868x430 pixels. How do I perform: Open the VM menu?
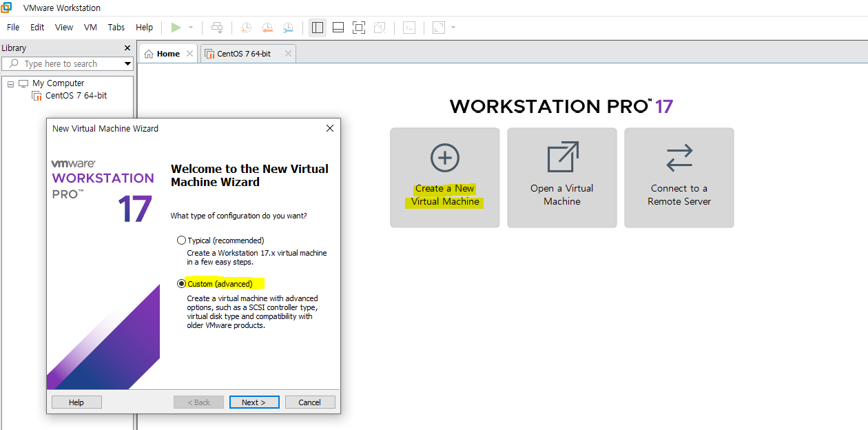90,28
